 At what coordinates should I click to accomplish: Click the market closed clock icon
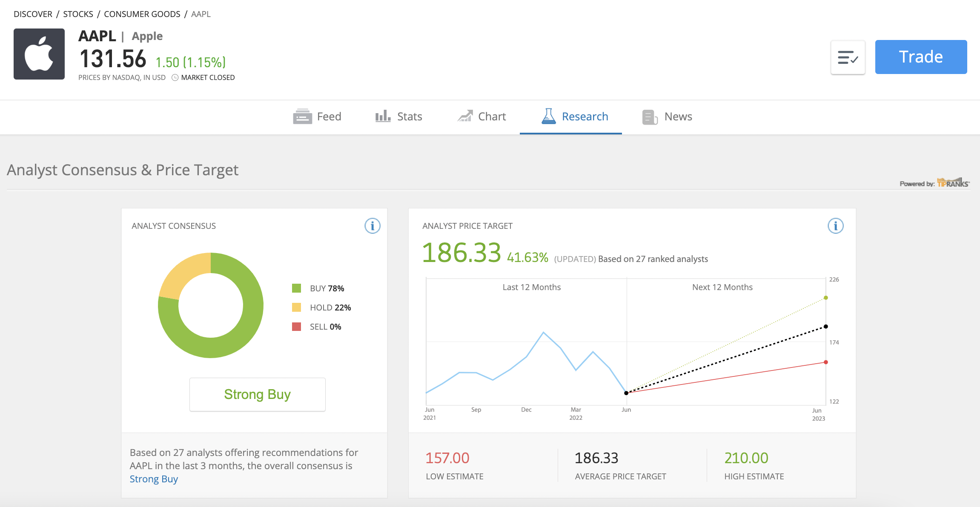click(175, 77)
